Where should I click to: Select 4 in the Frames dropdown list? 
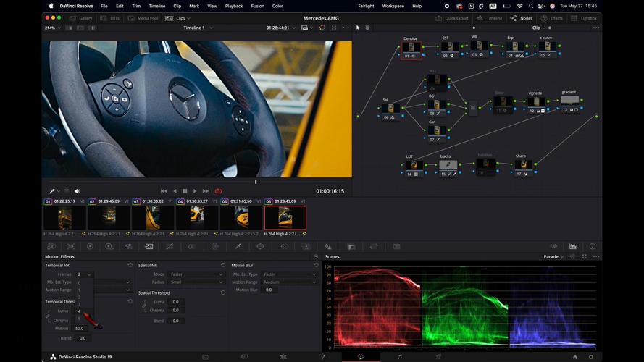pyautogui.click(x=79, y=311)
